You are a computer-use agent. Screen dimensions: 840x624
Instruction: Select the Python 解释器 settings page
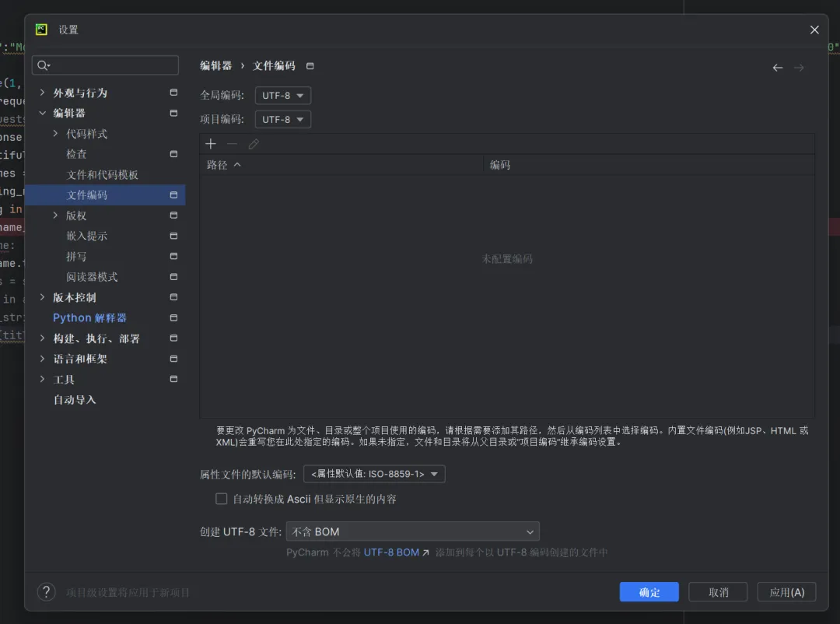(x=89, y=318)
